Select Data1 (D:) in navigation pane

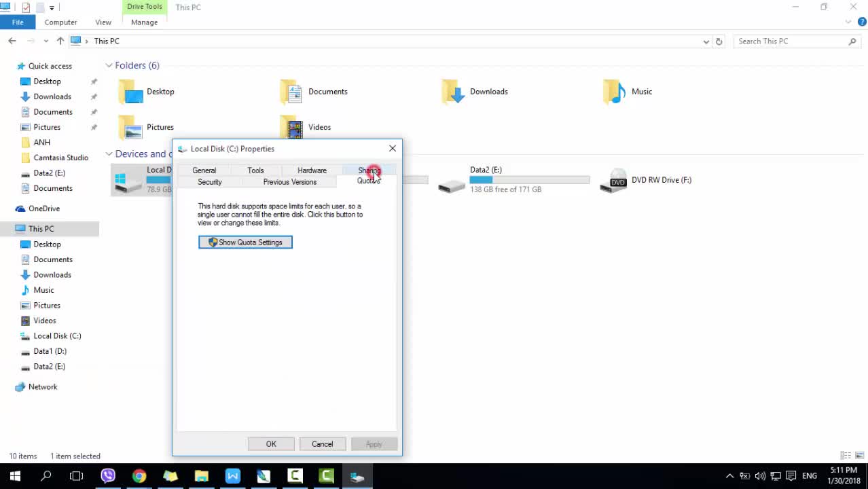(x=50, y=351)
